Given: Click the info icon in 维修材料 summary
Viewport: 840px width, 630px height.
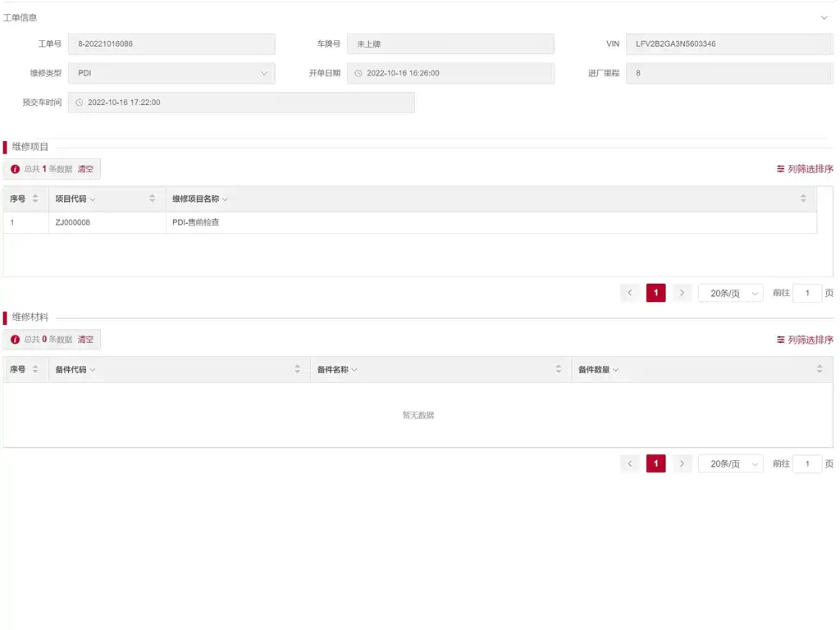Looking at the screenshot, I should (15, 339).
